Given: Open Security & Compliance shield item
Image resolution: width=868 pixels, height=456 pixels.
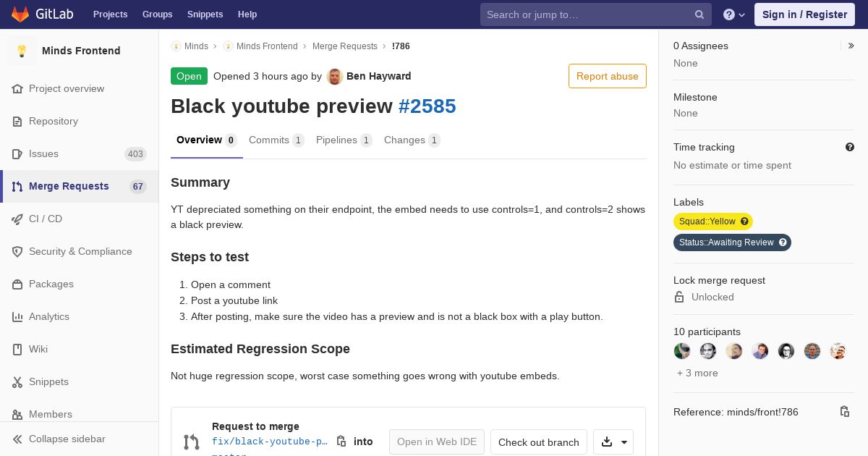Looking at the screenshot, I should 80,251.
